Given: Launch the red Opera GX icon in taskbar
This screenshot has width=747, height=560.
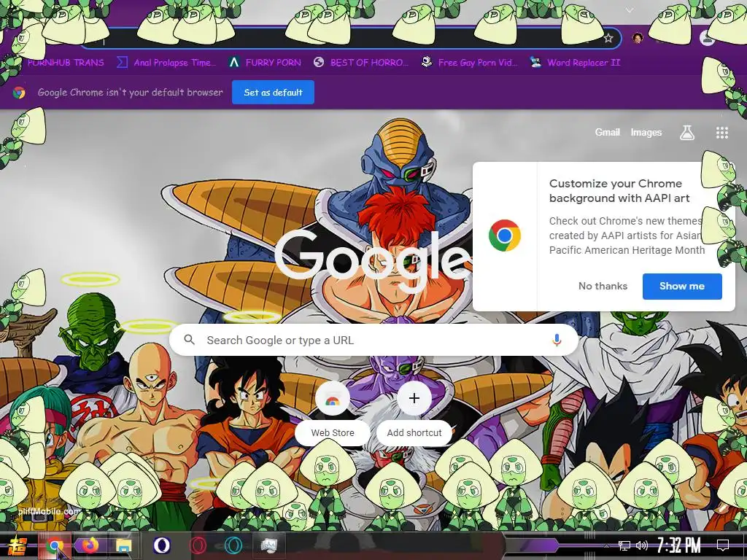Looking at the screenshot, I should coord(197,545).
